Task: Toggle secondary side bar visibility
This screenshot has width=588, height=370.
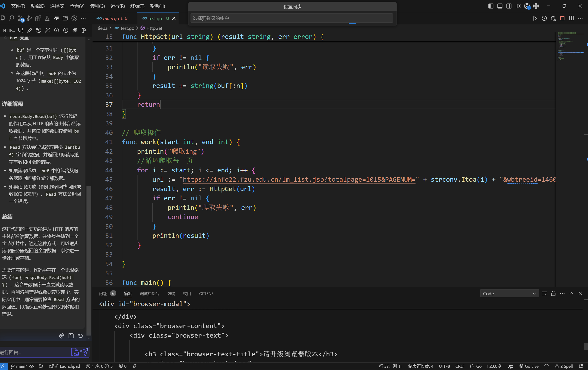Action: [509, 6]
